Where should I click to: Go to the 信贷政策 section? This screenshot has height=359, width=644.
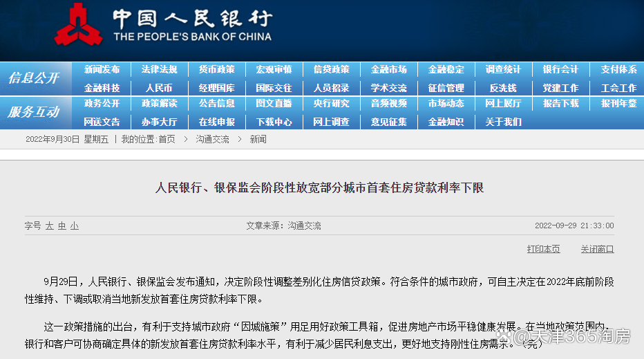pyautogui.click(x=332, y=69)
